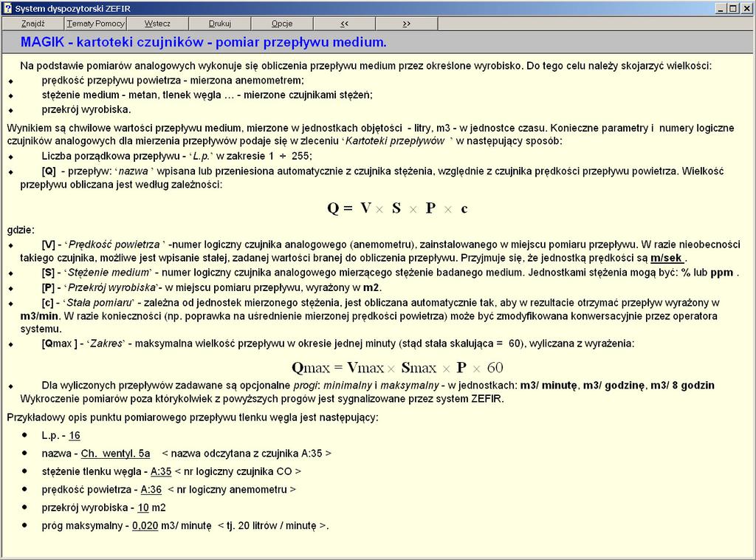
Task: Click the '[c]' parameter label
Action: click(47, 303)
